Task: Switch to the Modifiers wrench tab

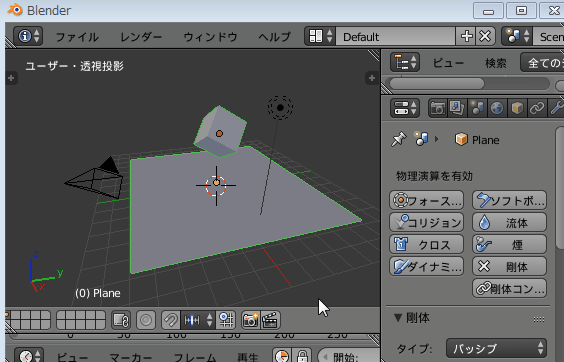Action: click(x=556, y=108)
